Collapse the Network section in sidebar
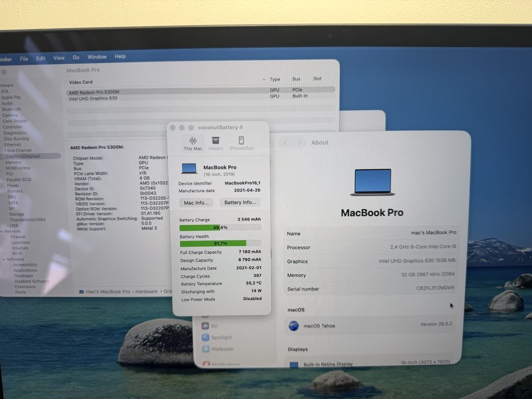This screenshot has width=532, height=399. pos(2,231)
